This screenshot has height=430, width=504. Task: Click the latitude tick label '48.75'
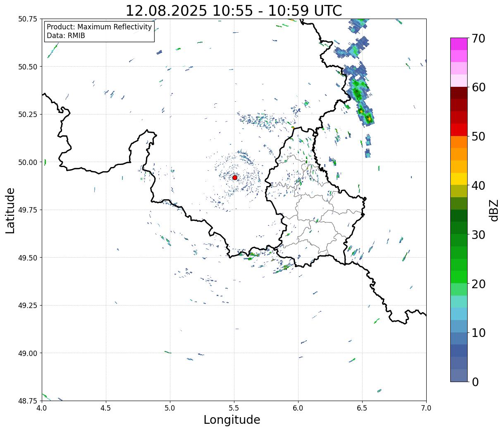(28, 401)
